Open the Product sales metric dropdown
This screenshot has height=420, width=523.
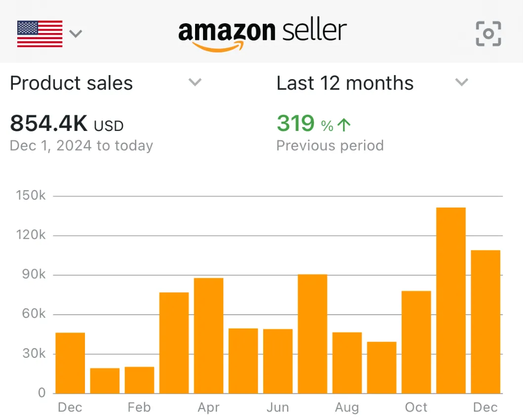pyautogui.click(x=196, y=83)
